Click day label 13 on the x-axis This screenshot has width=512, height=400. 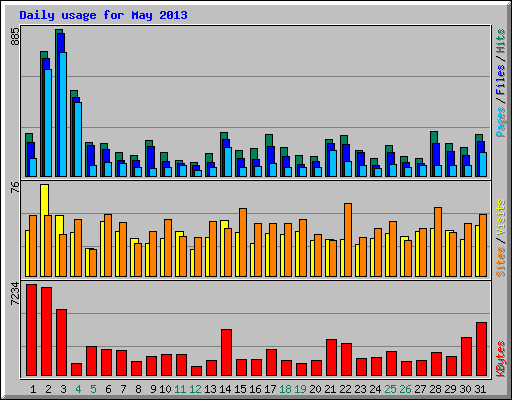[x=210, y=389]
